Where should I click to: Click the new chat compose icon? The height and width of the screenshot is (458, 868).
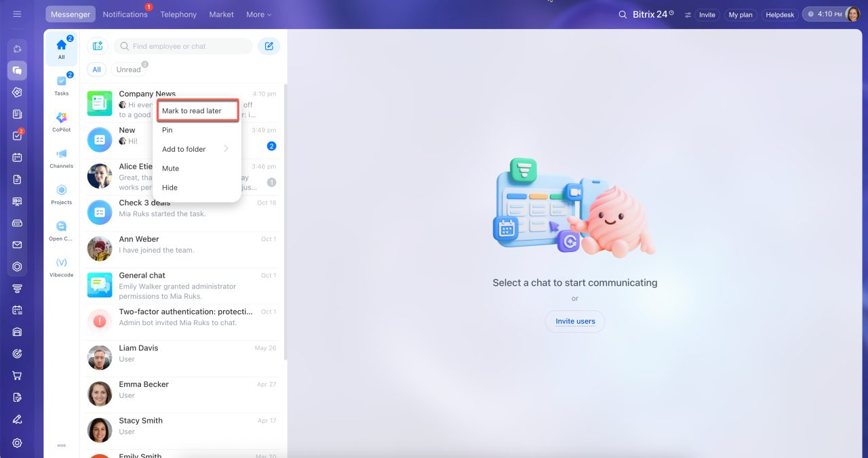point(269,46)
